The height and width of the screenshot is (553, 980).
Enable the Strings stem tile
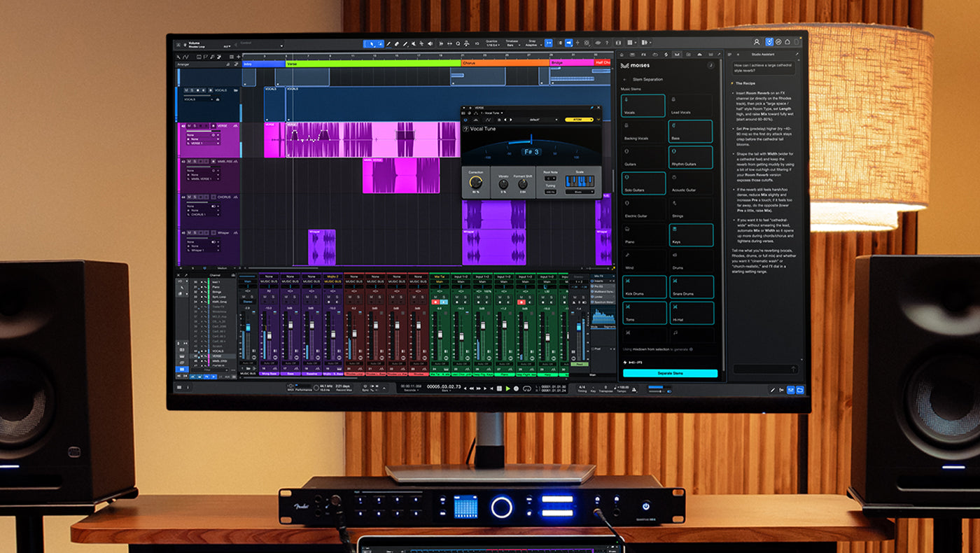tap(690, 209)
